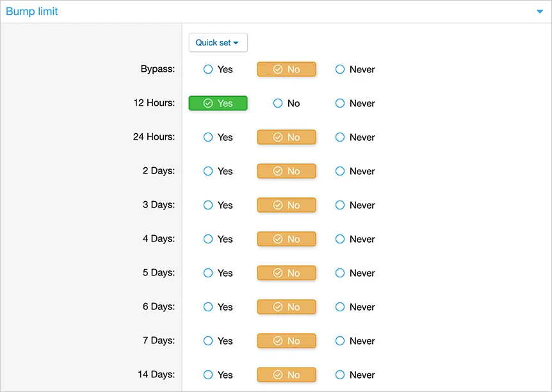552x392 pixels.
Task: Select Yes for 24 Hours
Action: tap(208, 137)
